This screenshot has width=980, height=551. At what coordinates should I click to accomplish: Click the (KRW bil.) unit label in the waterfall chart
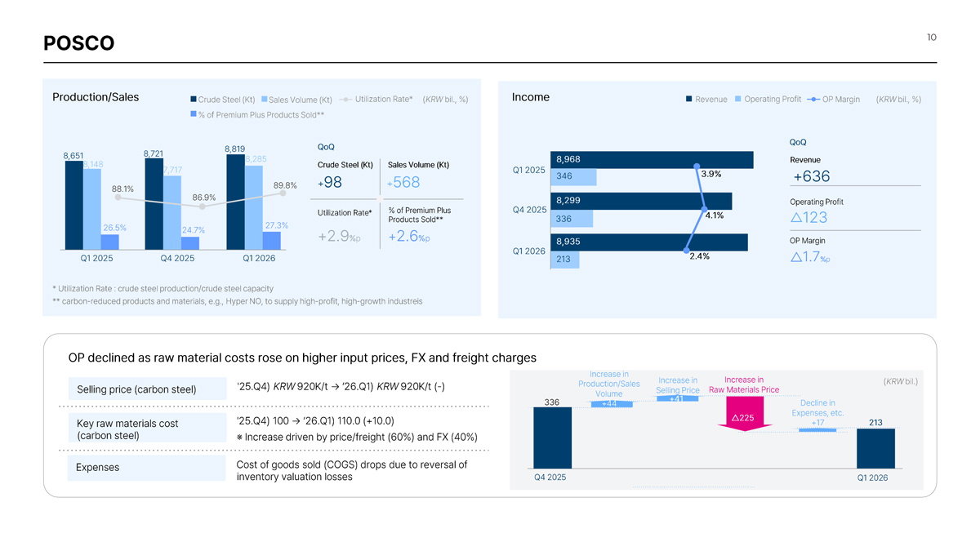tap(900, 381)
